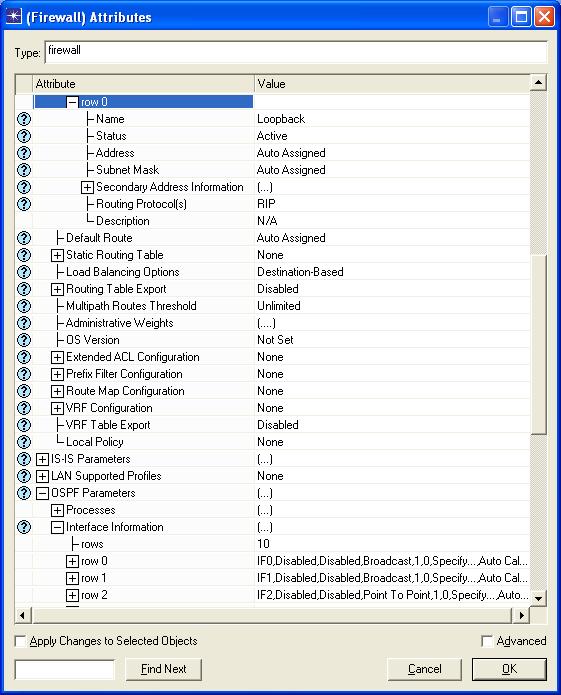The image size is (561, 695).
Task: Expand OSPF interface row 2 (IF2)
Action: pyautogui.click(x=72, y=595)
